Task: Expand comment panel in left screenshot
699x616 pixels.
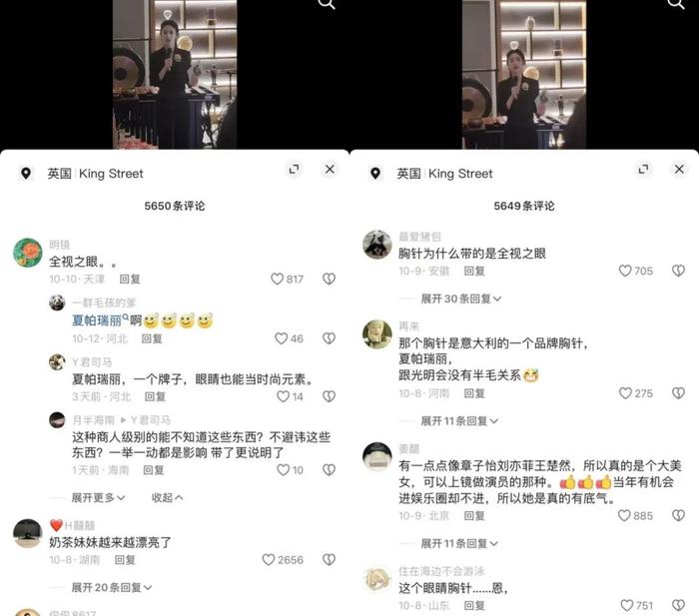Action: tap(294, 169)
